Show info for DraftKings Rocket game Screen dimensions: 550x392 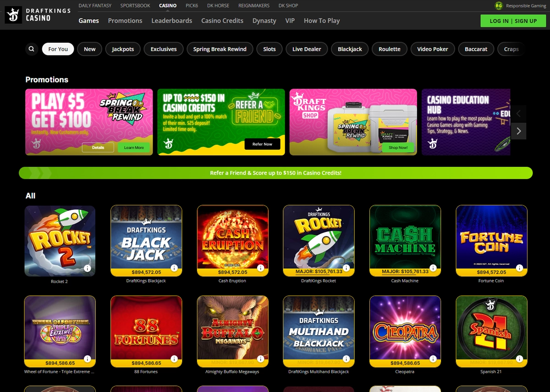[346, 268]
